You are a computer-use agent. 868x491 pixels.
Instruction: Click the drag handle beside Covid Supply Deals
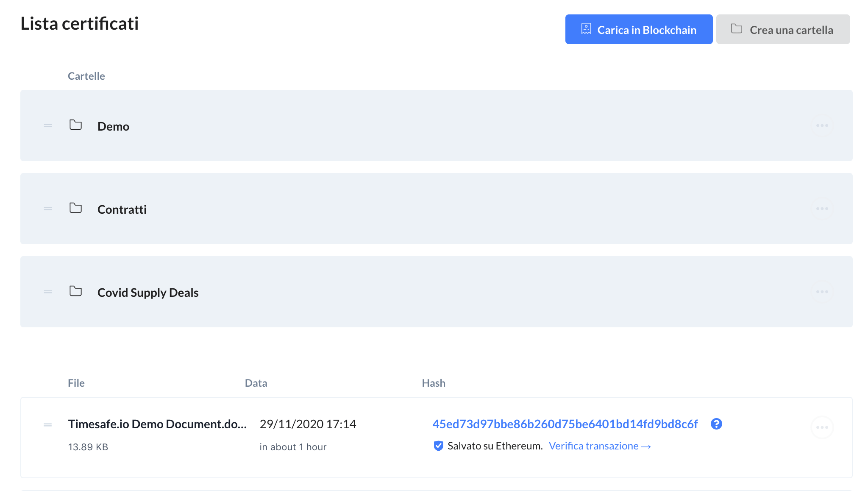pyautogui.click(x=48, y=292)
